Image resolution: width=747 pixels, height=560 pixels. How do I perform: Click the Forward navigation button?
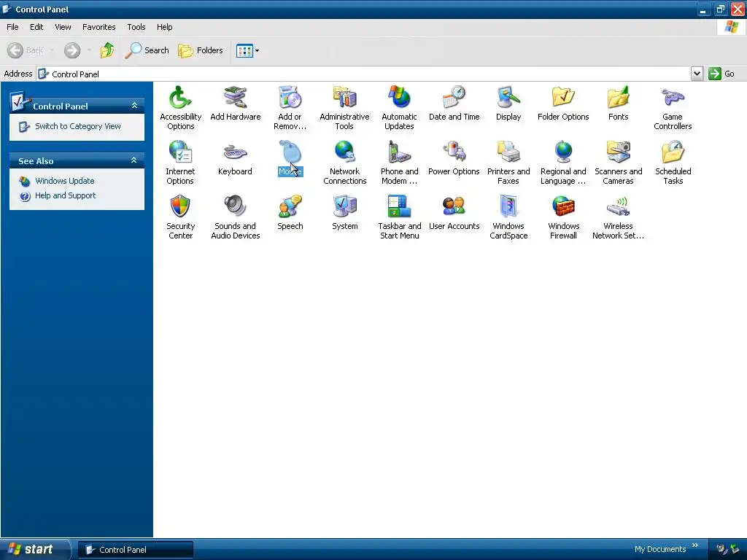click(x=72, y=50)
